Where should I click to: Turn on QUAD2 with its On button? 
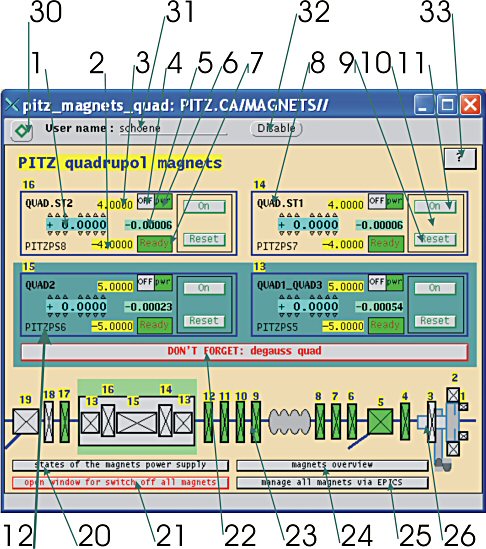tap(204, 288)
